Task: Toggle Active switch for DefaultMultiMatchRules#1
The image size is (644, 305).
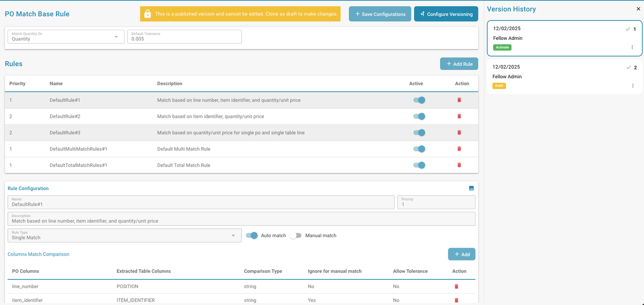Action: pos(419,149)
